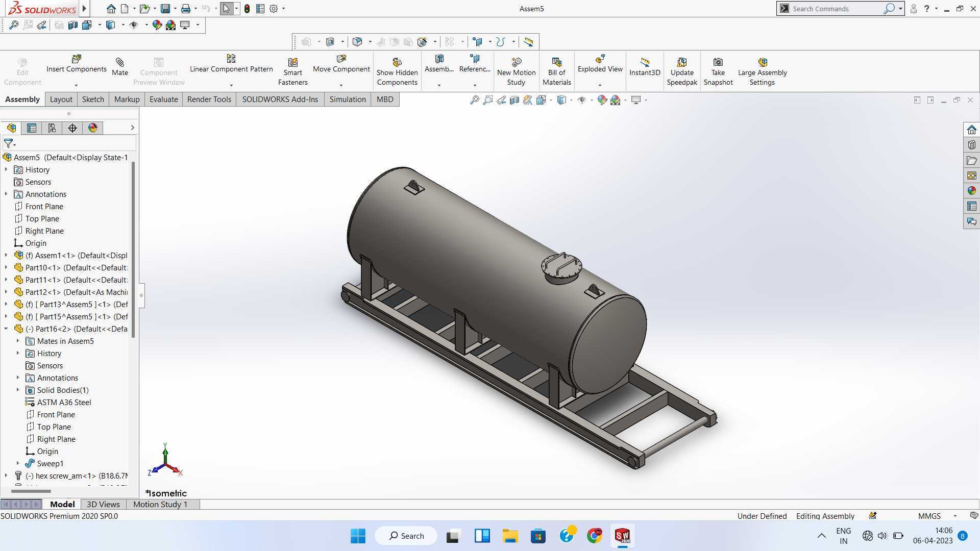Toggle the rebuild traffic light icon

click(247, 9)
